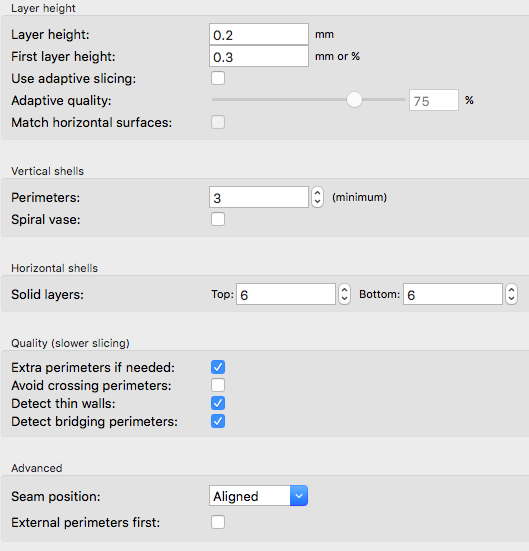Uncheck Detect thin walls
This screenshot has height=551, width=529.
[218, 403]
